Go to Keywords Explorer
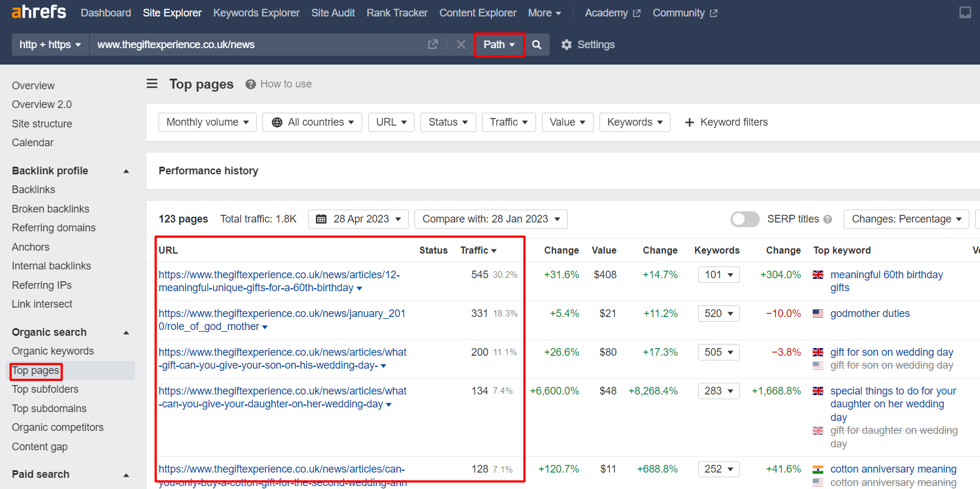Image resolution: width=980 pixels, height=489 pixels. pyautogui.click(x=256, y=13)
